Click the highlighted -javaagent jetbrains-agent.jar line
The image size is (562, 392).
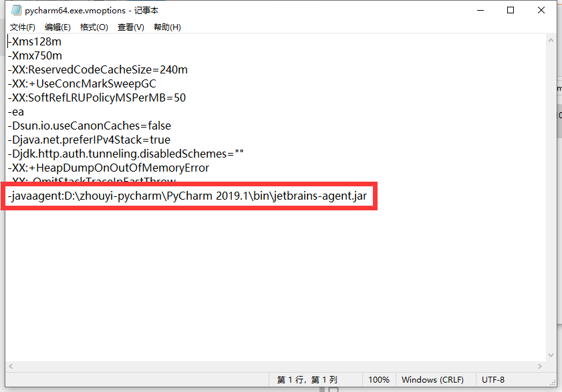[187, 196]
